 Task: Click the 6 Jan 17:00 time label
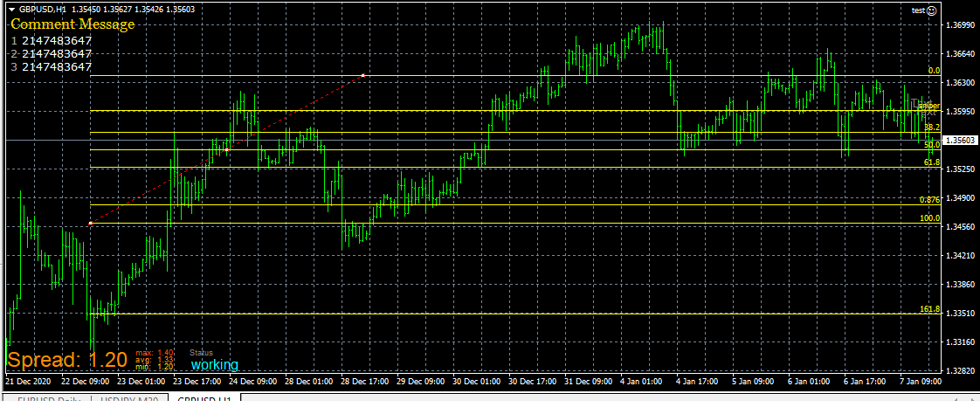coord(864,382)
